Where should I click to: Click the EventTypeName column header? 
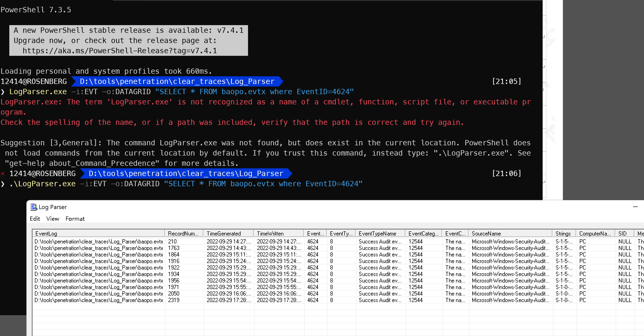click(380, 233)
